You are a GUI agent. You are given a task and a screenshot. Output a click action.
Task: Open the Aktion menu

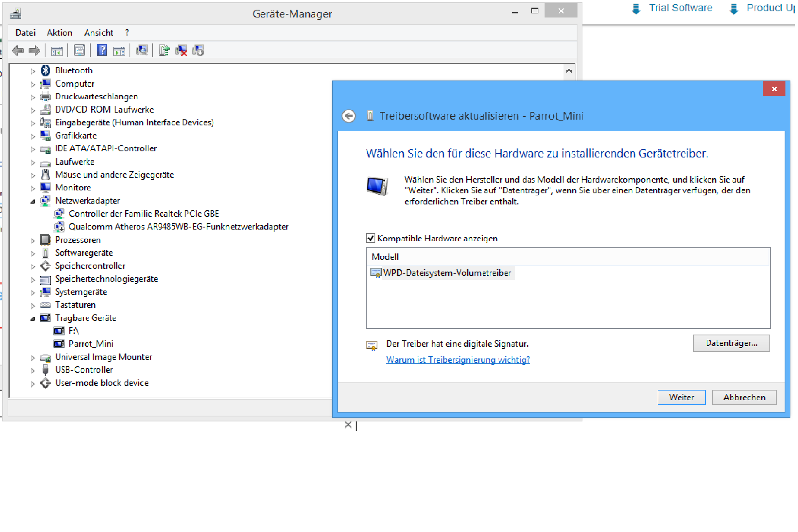[60, 33]
